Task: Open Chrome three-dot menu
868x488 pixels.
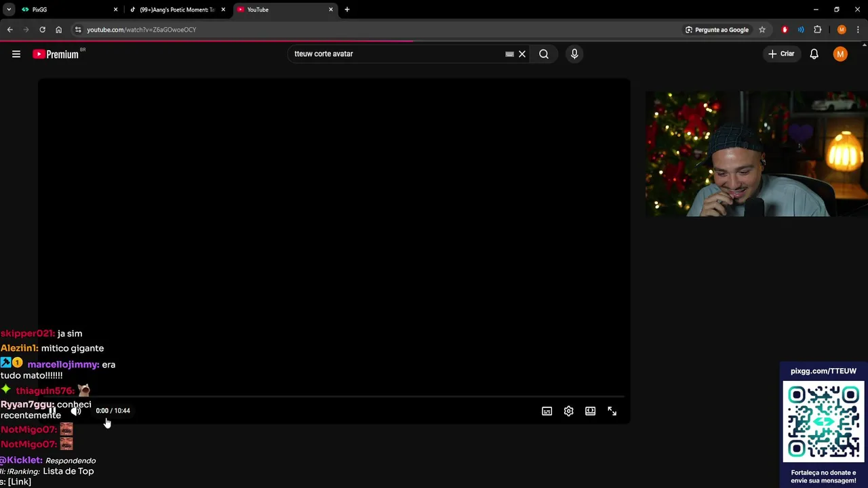Action: point(858,30)
